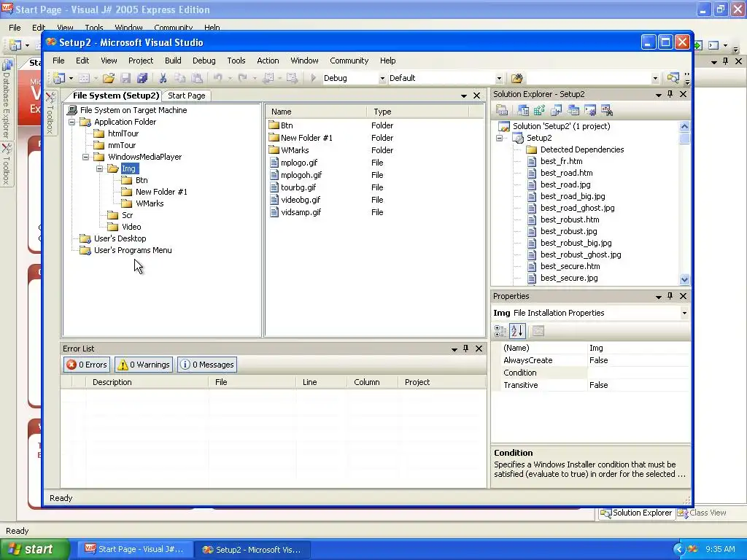This screenshot has height=560, width=747.
Task: Select the mplogoh.gif file row
Action: (x=301, y=175)
